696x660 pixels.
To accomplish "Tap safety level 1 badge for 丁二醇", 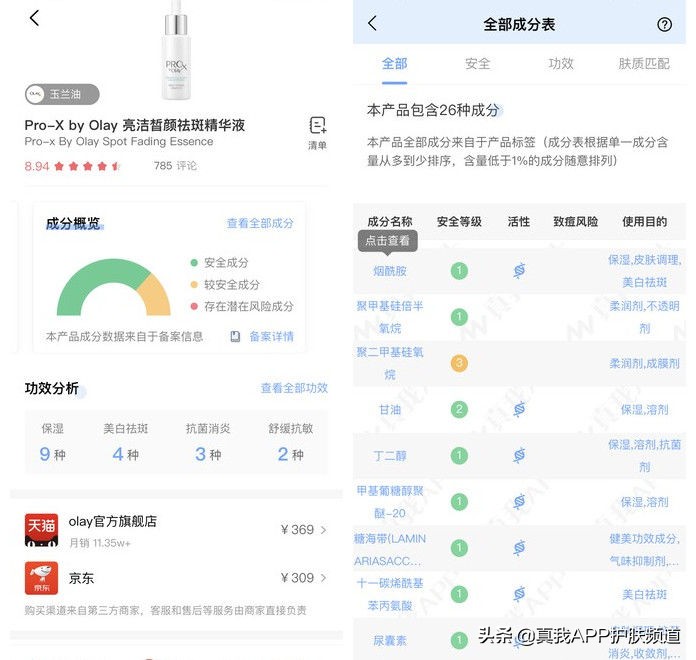I will 459,455.
